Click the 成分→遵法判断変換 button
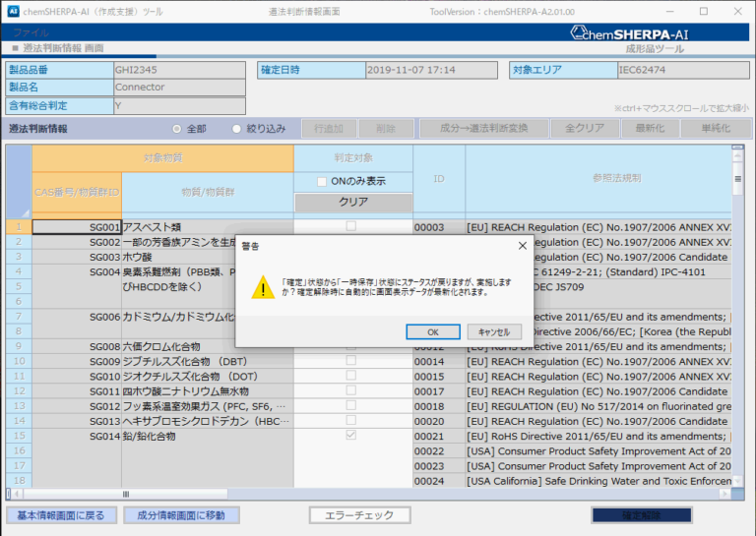Viewport: 756px width, 536px height. (x=482, y=129)
